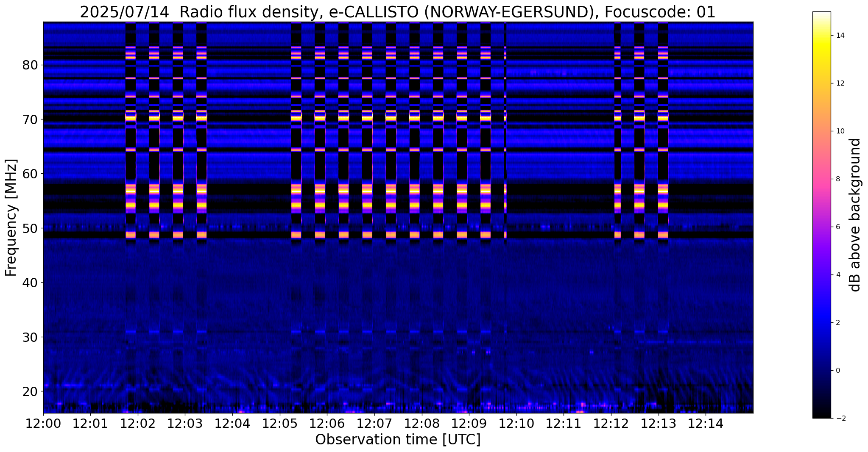868x452 pixels.
Task: Click the 12:13 time tick label
Action: (x=659, y=423)
